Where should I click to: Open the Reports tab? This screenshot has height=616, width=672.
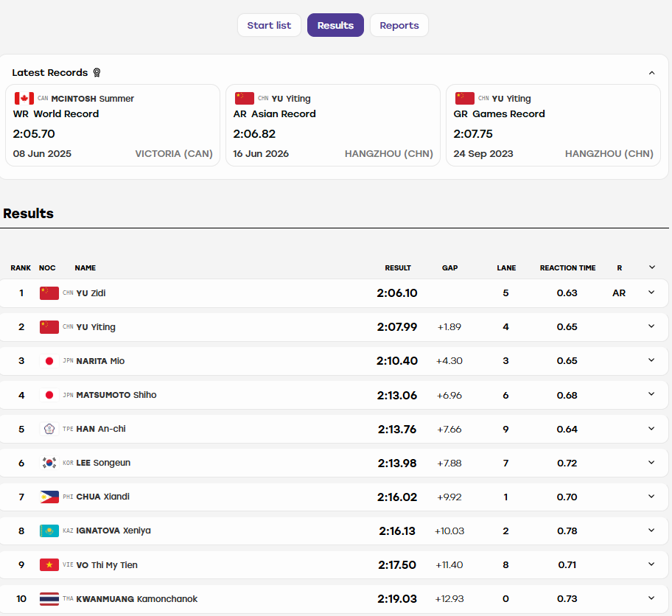click(x=399, y=25)
